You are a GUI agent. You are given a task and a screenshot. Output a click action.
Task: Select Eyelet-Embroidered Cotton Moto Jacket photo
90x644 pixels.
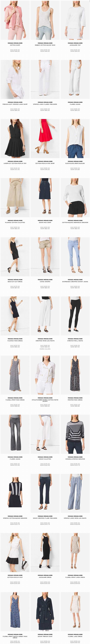pyautogui.click(x=45, y=375)
